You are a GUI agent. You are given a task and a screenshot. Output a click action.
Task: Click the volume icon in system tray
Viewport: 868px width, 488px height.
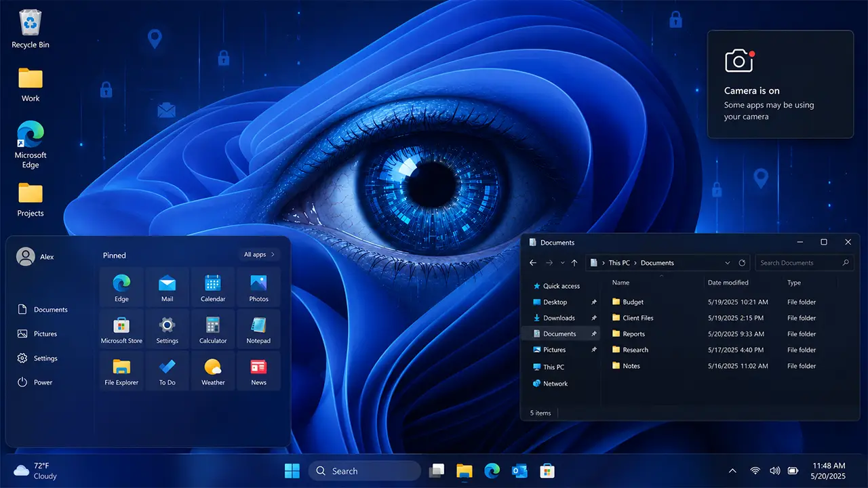point(775,470)
